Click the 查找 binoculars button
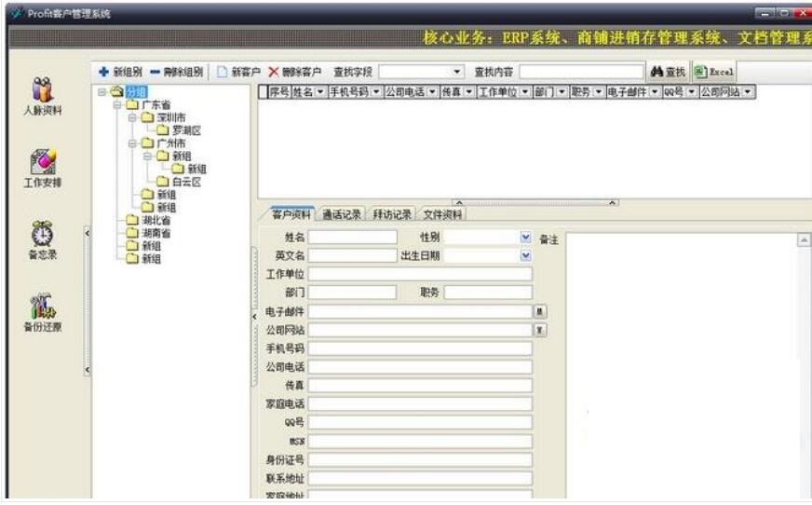The width and height of the screenshot is (812, 505). pos(668,72)
